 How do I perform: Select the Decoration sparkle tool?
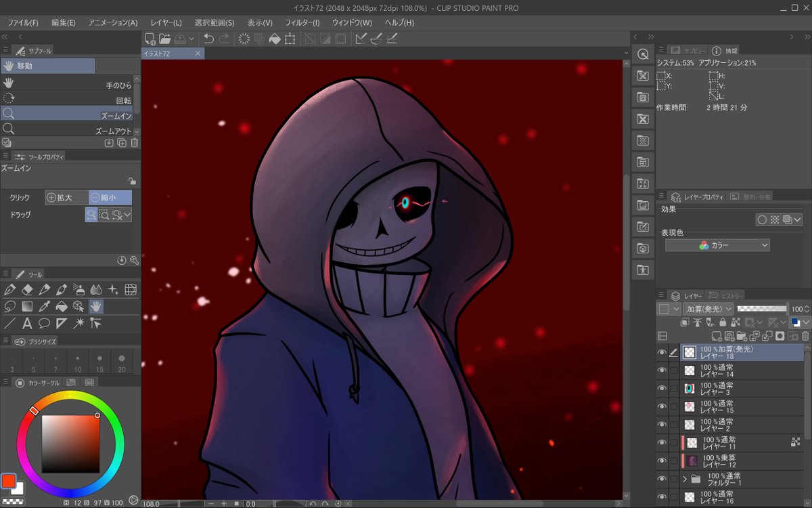[x=114, y=290]
